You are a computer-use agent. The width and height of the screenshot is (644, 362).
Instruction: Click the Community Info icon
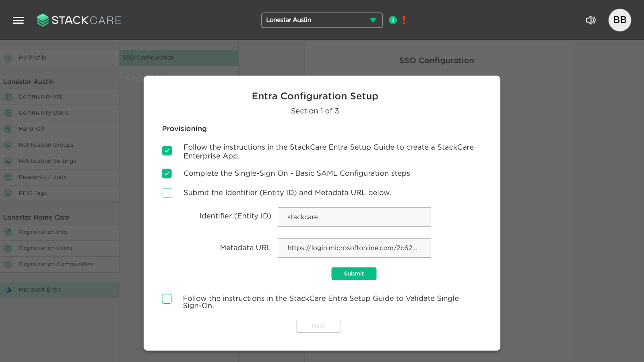pos(8,97)
